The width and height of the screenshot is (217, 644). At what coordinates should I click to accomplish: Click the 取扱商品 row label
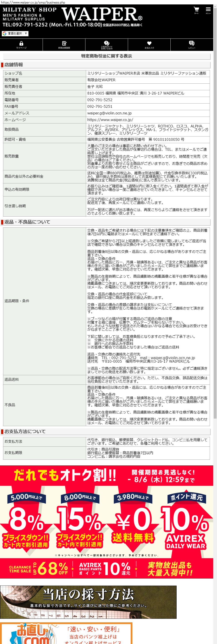[11, 129]
